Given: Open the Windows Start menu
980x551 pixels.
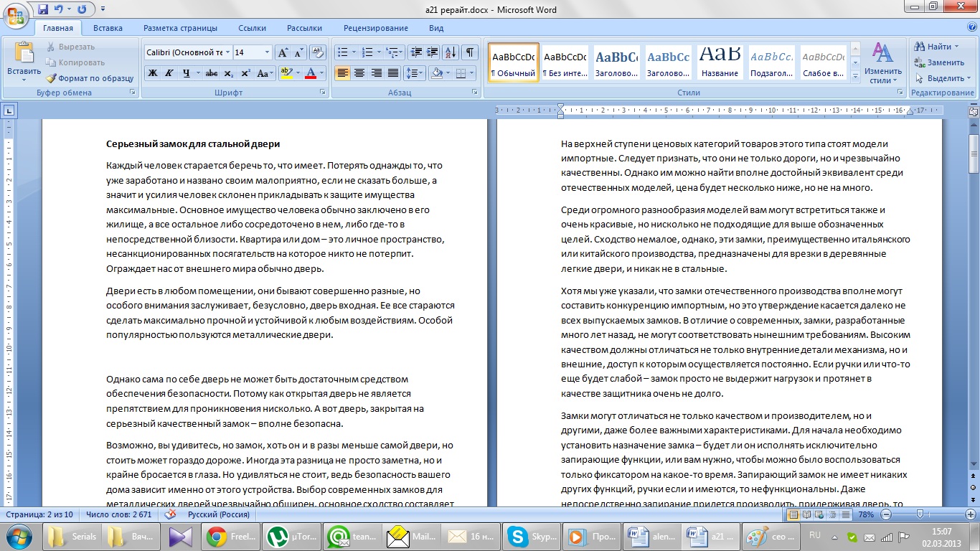Looking at the screenshot, I should (x=19, y=536).
